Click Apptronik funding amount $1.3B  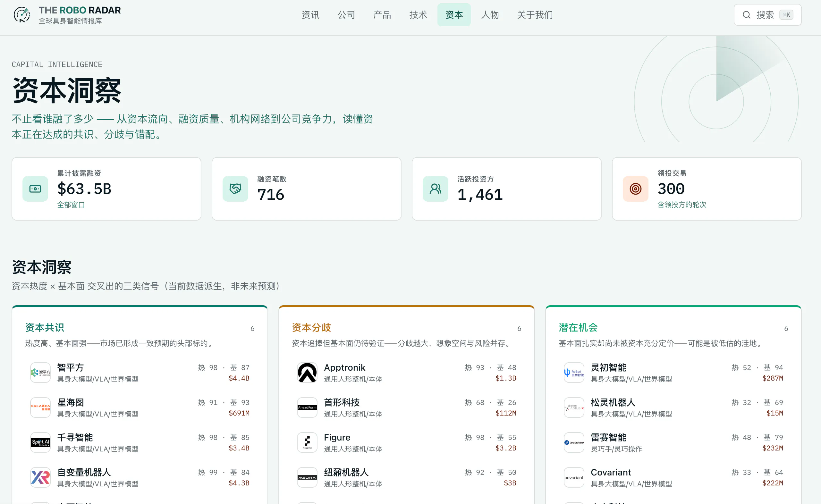point(506,378)
